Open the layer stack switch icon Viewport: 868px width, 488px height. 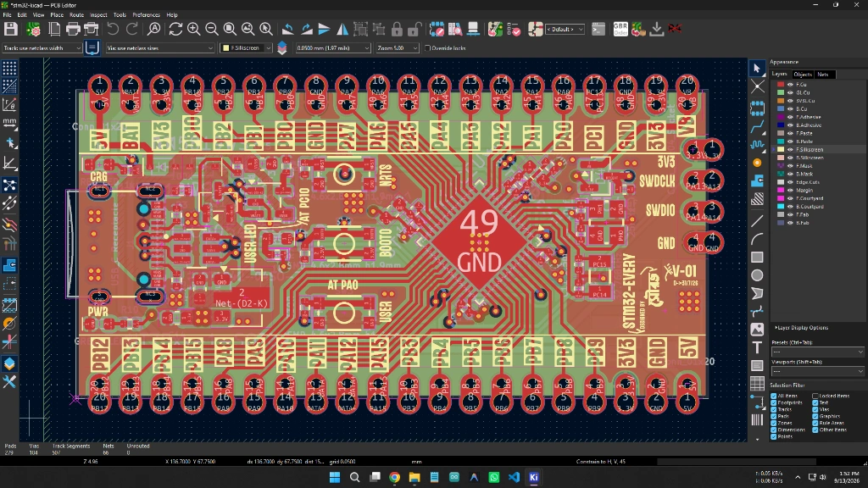pos(281,48)
